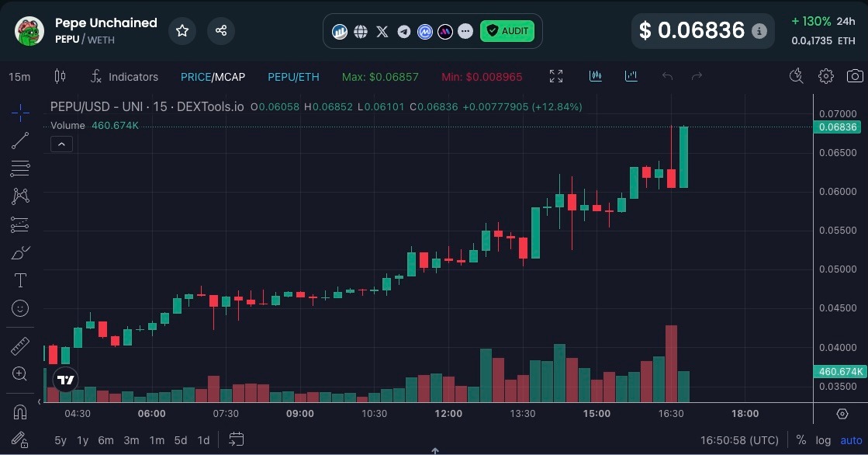The width and height of the screenshot is (868, 455).
Task: Select the crosshair cursor tool
Action: [20, 113]
